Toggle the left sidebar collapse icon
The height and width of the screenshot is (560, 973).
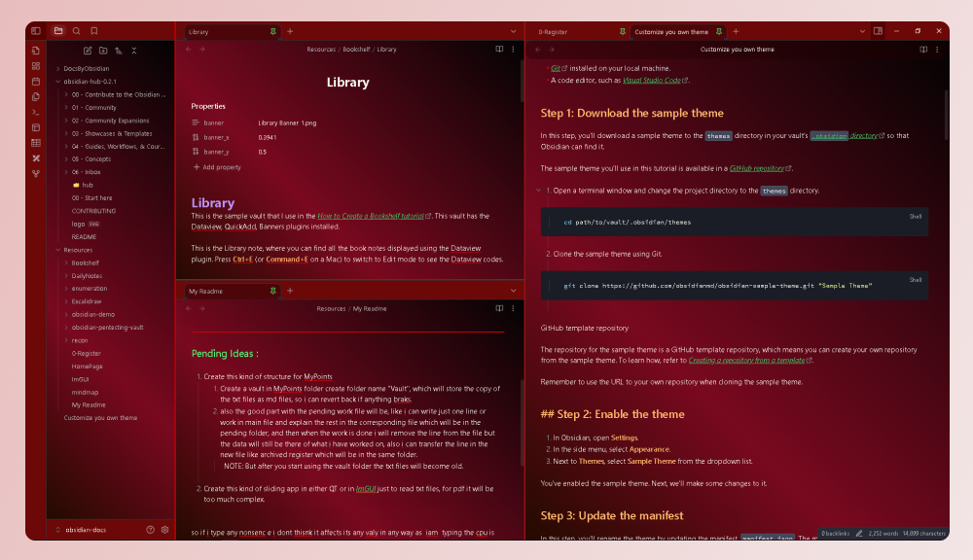click(36, 30)
